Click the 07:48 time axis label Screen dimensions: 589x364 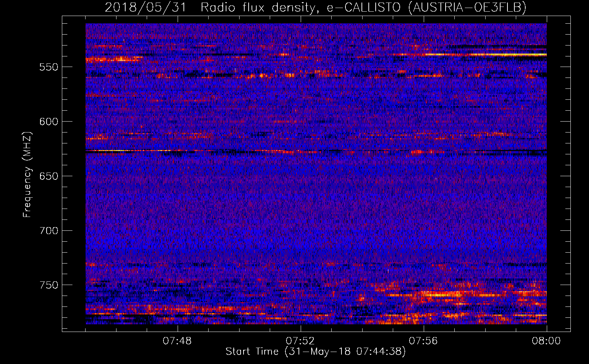(177, 341)
